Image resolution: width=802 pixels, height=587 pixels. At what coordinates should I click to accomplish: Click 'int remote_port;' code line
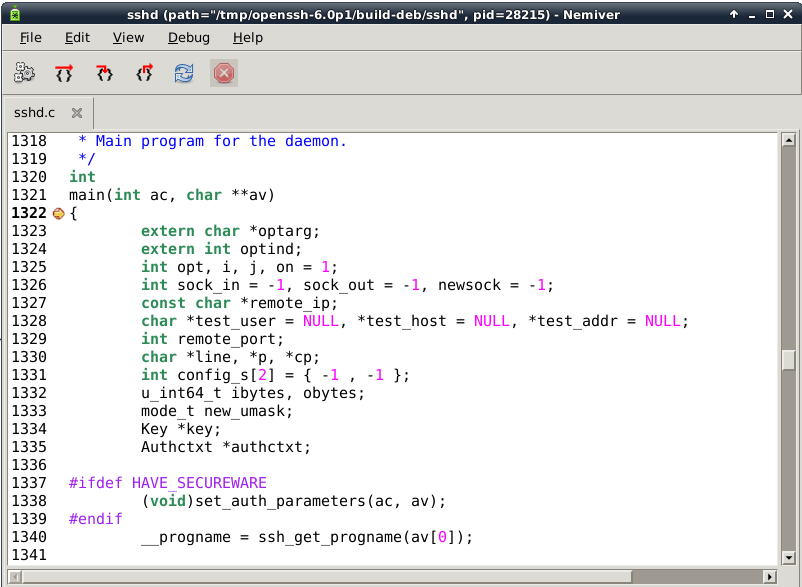212,339
